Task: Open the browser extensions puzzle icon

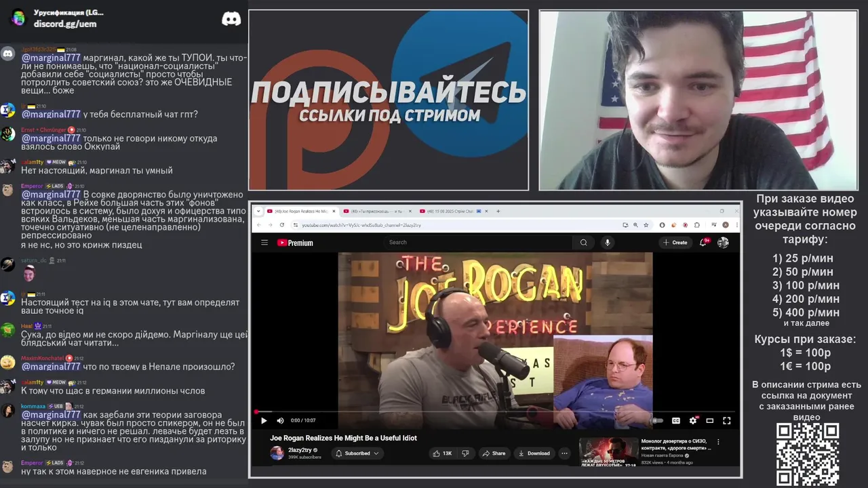Action: pyautogui.click(x=696, y=225)
